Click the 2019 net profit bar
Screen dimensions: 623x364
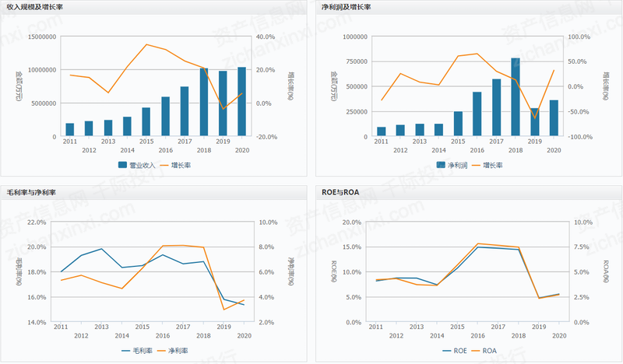535,122
